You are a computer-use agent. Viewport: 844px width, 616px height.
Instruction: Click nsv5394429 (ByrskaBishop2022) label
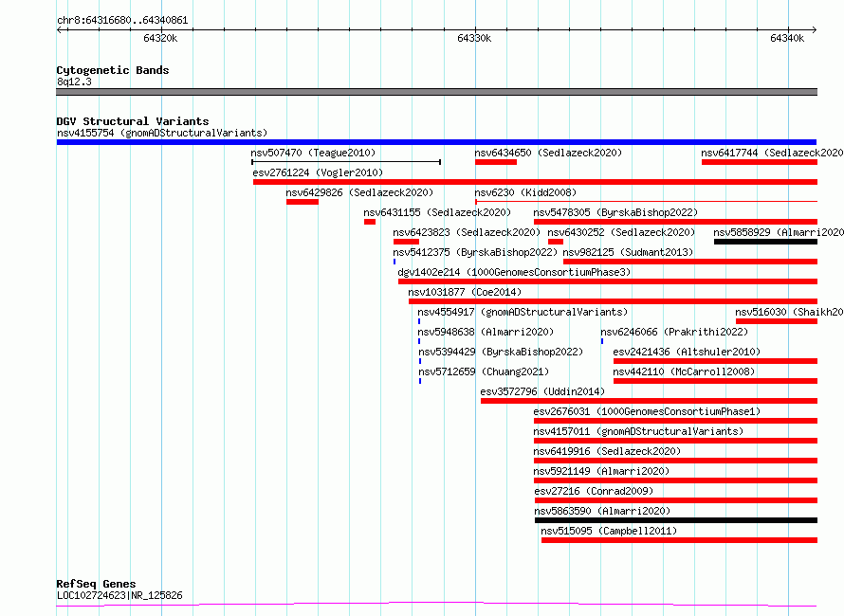(x=501, y=352)
